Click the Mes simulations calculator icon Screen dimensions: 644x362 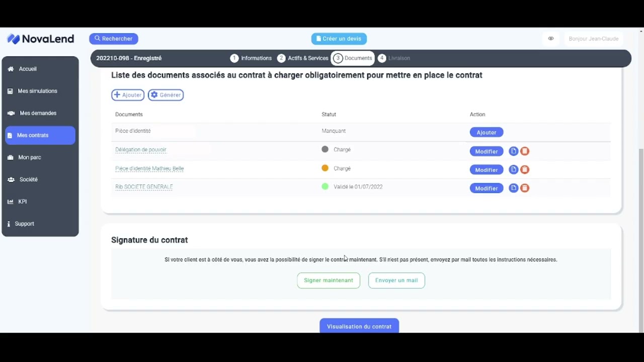pos(10,91)
